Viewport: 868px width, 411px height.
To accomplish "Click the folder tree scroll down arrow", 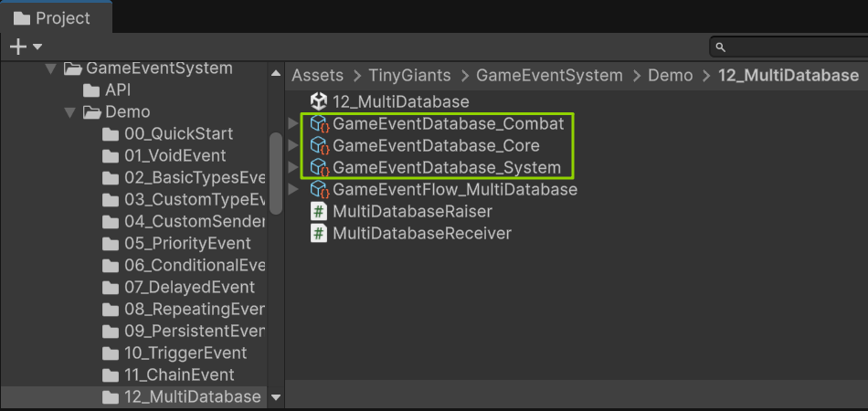I will (x=276, y=397).
